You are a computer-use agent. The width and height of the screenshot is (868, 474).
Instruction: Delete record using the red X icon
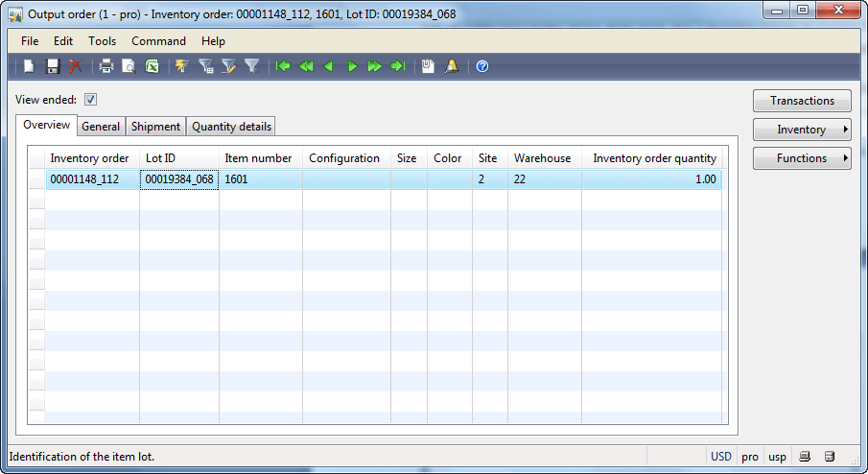75,66
